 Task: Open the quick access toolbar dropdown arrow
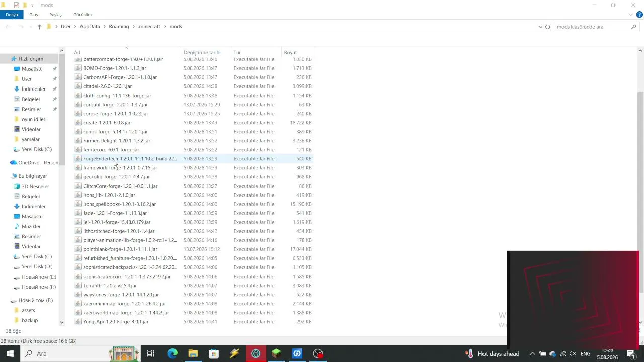(x=32, y=5)
